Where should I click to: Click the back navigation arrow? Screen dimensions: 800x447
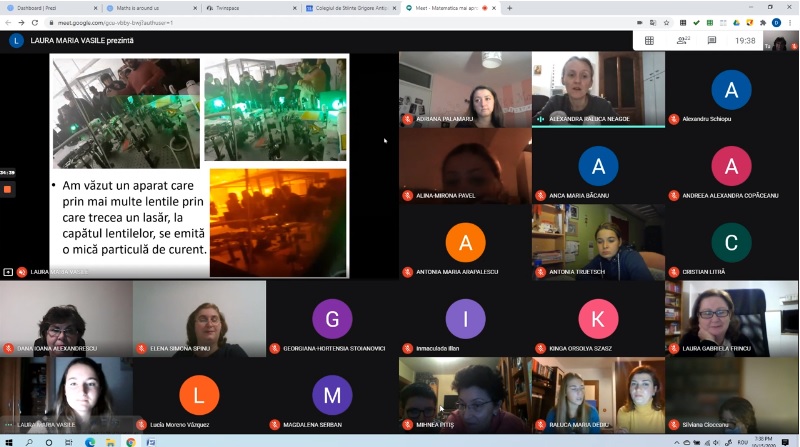[x=8, y=22]
